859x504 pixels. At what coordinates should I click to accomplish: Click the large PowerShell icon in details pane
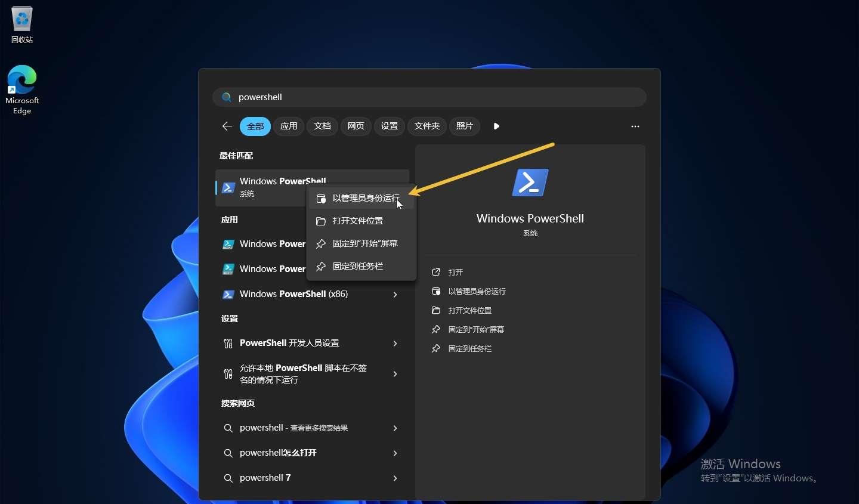[530, 183]
